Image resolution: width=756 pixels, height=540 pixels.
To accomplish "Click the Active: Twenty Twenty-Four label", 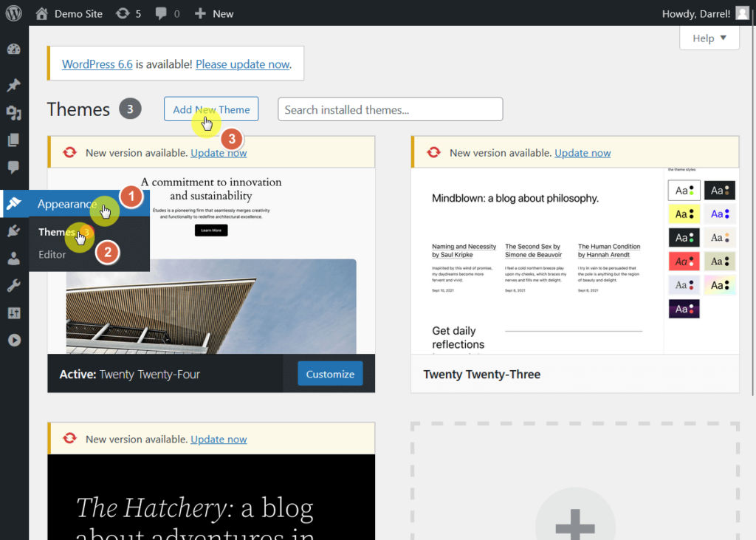I will click(129, 375).
